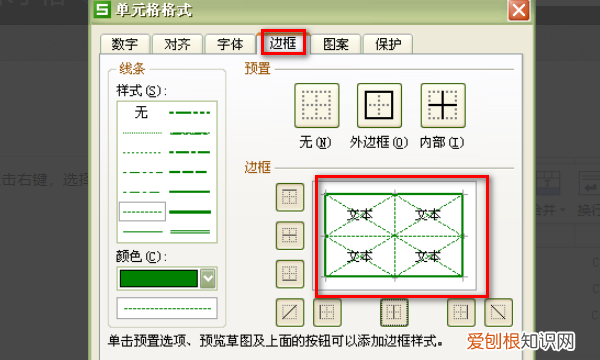
Task: Select the fine hairline dotted line style
Action: click(142, 133)
